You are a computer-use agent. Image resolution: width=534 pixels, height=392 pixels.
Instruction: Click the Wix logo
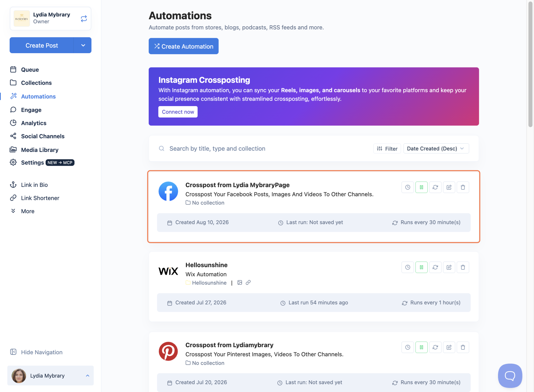(168, 271)
